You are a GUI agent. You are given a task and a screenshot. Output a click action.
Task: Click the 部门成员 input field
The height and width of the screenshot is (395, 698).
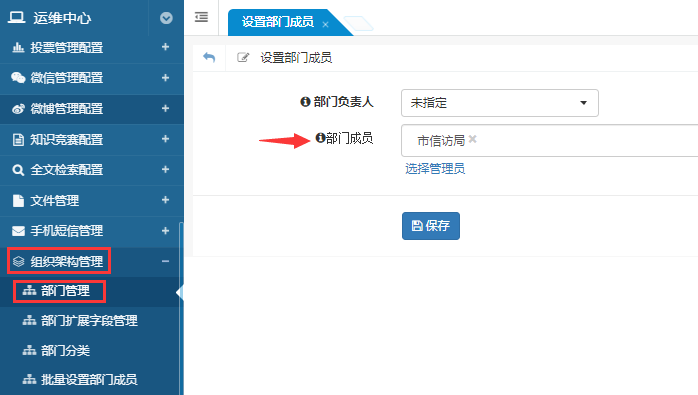click(x=549, y=141)
